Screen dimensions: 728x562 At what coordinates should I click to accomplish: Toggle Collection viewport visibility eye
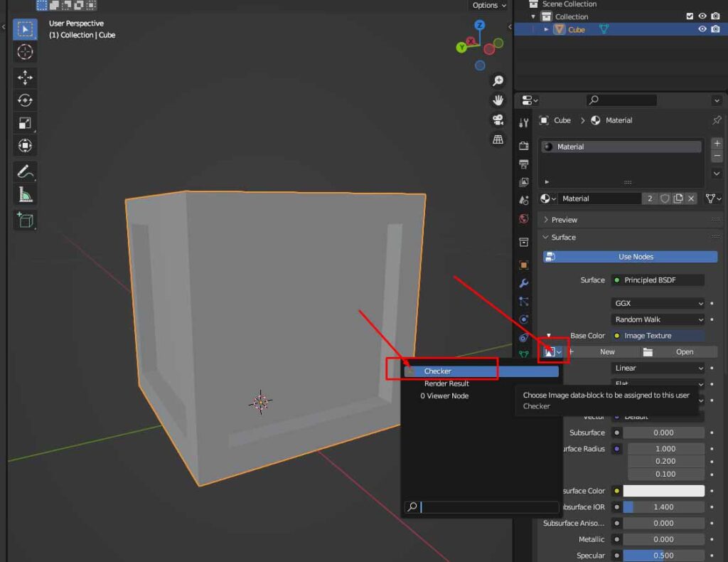(x=702, y=16)
